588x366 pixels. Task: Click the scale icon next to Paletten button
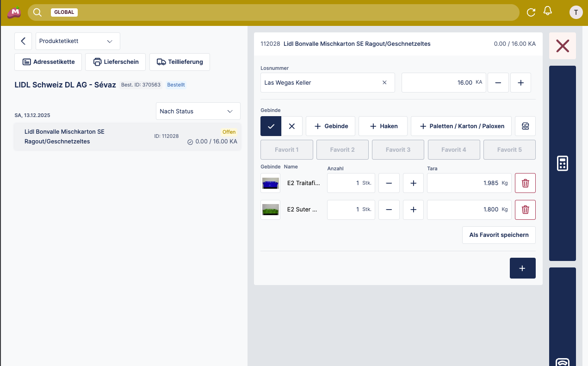[x=525, y=126]
